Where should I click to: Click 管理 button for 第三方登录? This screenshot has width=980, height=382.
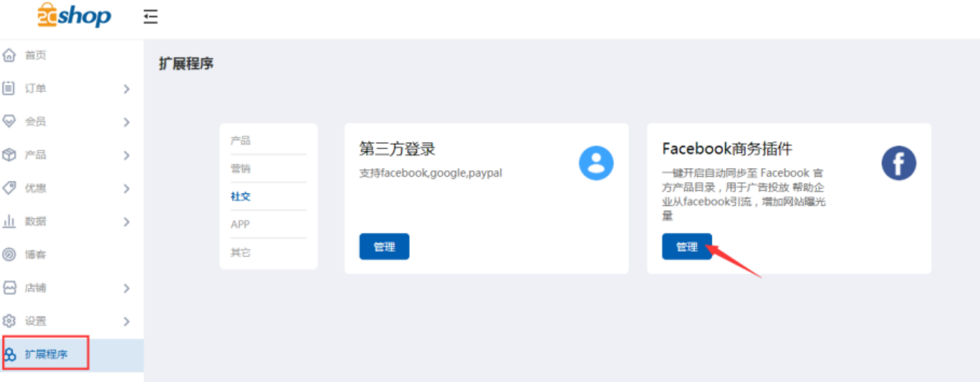tap(384, 247)
